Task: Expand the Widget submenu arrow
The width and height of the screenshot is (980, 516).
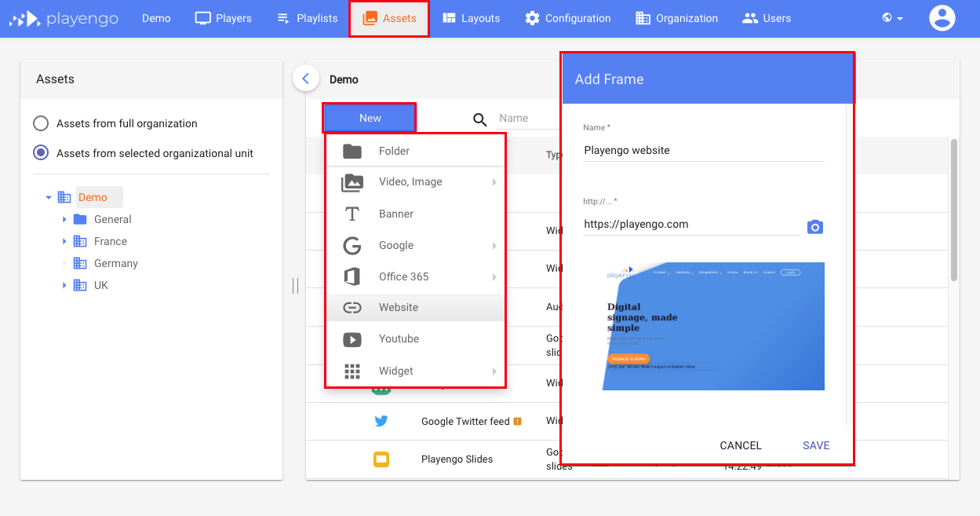Action: point(494,371)
